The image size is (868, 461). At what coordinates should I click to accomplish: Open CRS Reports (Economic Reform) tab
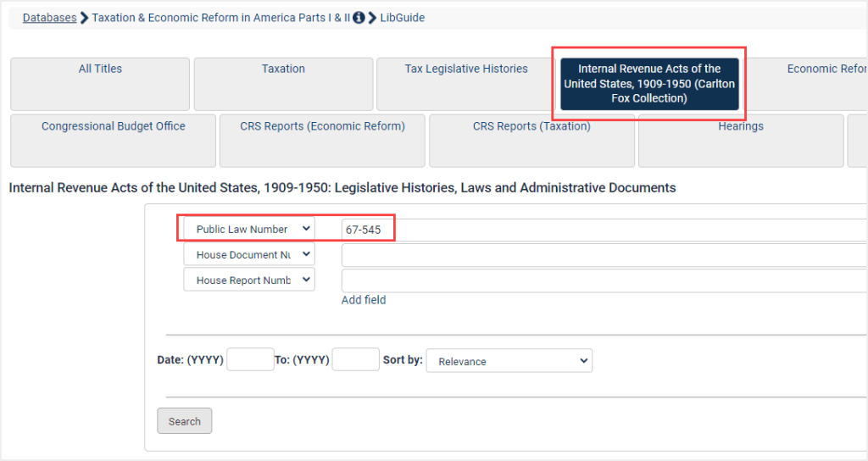(322, 142)
